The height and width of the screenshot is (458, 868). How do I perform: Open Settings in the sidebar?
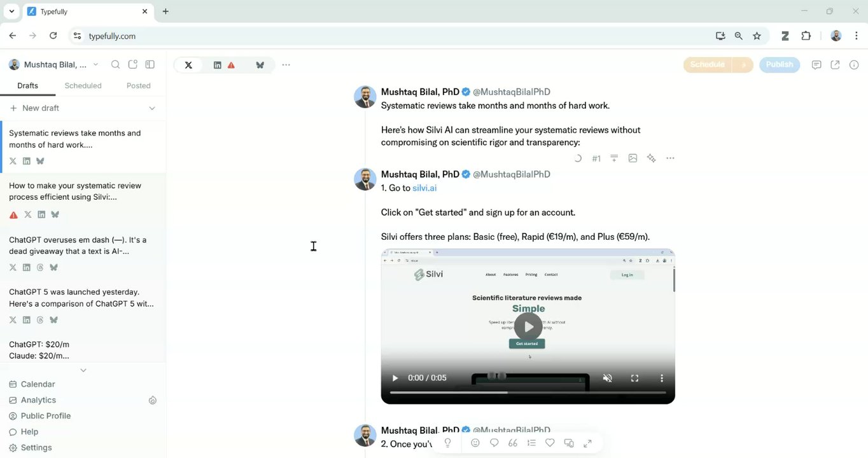coord(31,448)
